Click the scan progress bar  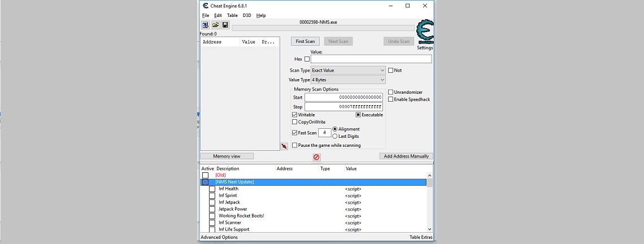point(323,28)
